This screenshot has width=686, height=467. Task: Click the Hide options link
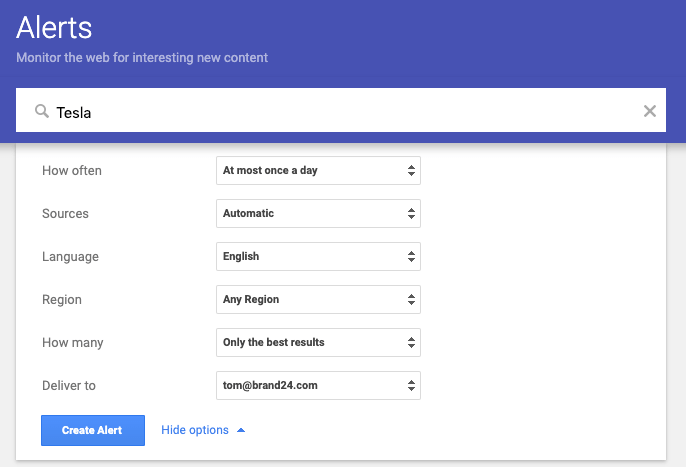tap(195, 430)
